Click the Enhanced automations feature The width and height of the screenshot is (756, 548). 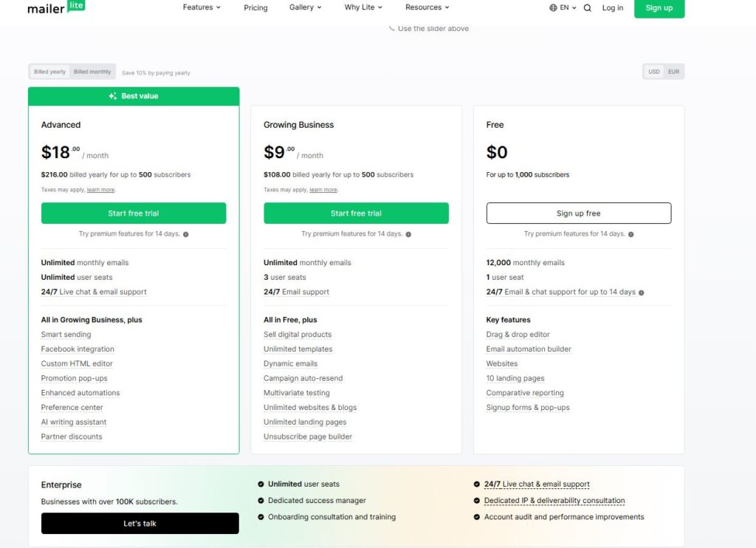tap(80, 393)
